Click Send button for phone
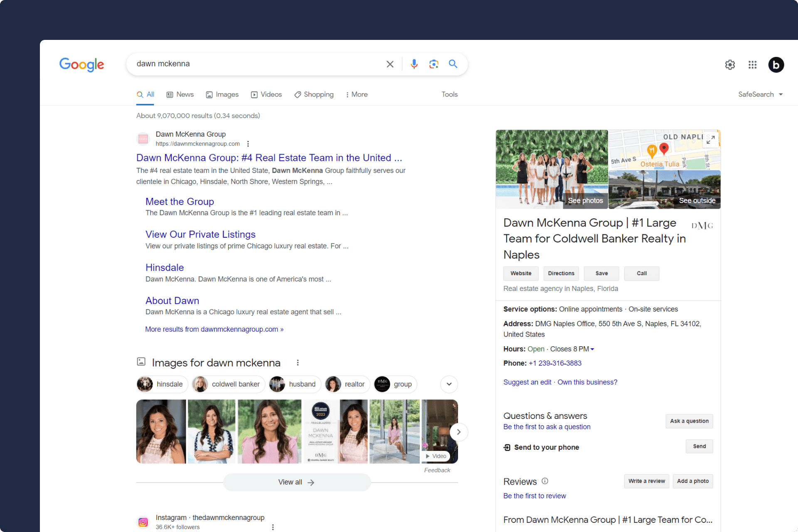Screen dimensions: 798x532 [x=699, y=446]
